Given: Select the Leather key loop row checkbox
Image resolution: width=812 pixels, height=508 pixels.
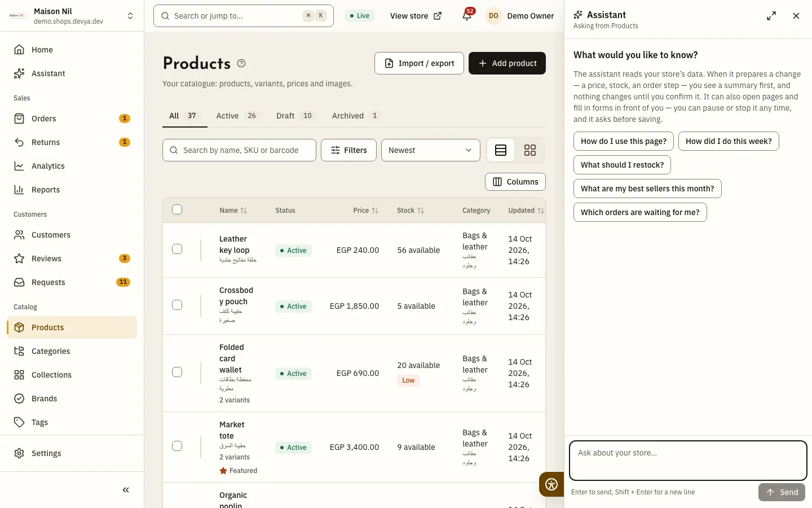Looking at the screenshot, I should pos(177,249).
